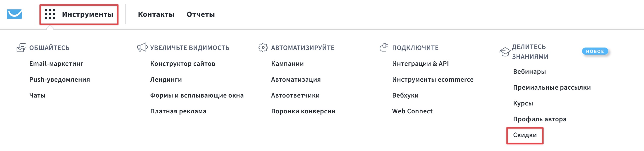
Task: Click the gear icon near Автоматизируйте
Action: coord(263,48)
